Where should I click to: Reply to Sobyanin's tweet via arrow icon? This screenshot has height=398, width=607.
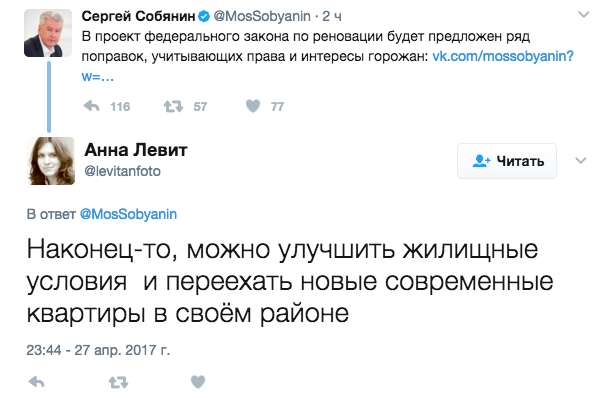click(x=92, y=106)
